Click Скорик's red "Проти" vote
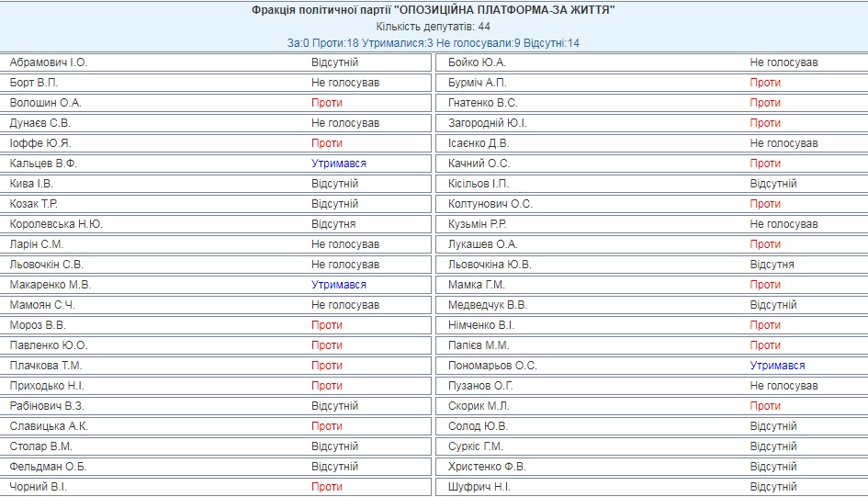Screen dimensions: 868x497 pyautogui.click(x=765, y=406)
